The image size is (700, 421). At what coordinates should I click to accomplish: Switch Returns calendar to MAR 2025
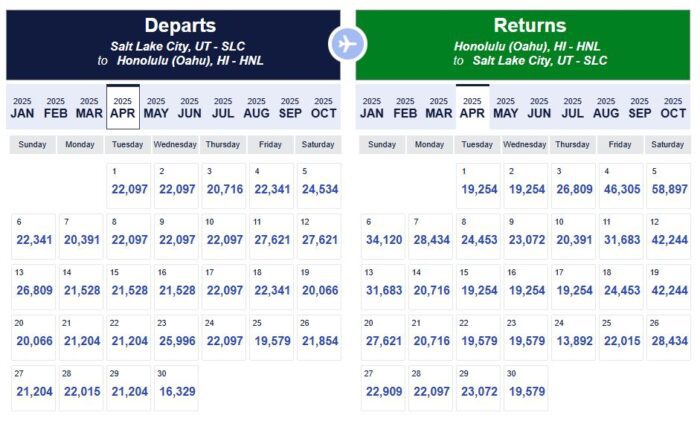point(438,108)
